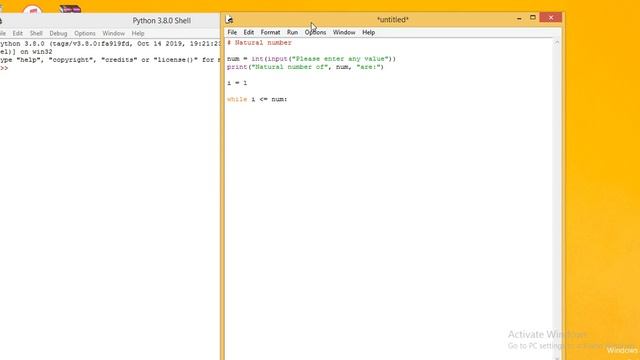
Task: Open Options menu in Python Shell window
Action: [x=85, y=33]
